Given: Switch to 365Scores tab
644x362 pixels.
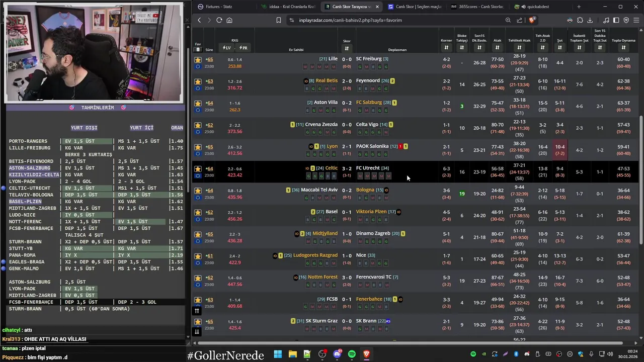Looking at the screenshot, I should click(477, 7).
